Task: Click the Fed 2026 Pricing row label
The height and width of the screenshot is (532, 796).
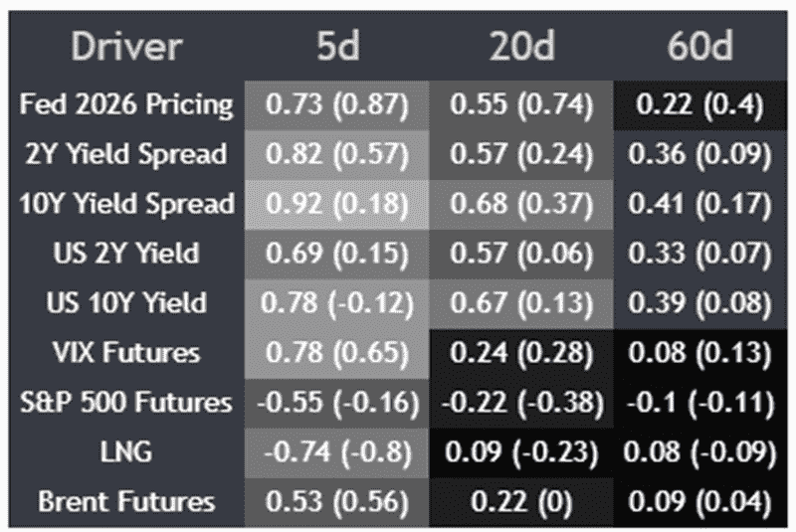Action: pyautogui.click(x=126, y=105)
